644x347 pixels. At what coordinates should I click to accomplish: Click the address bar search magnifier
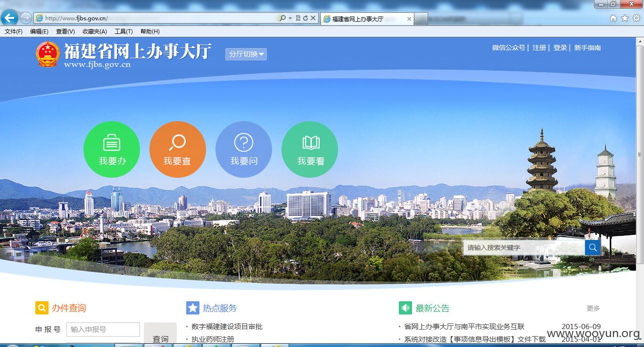[x=282, y=18]
